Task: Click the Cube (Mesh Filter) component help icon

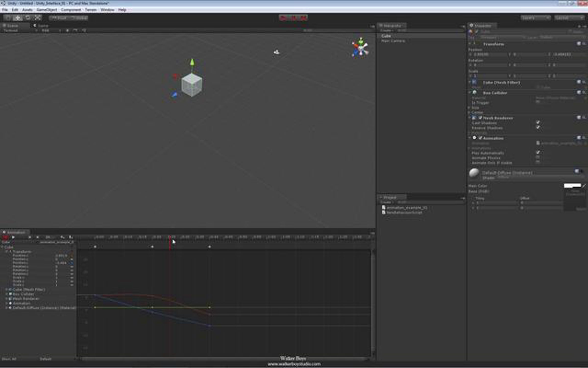Action: pos(579,82)
